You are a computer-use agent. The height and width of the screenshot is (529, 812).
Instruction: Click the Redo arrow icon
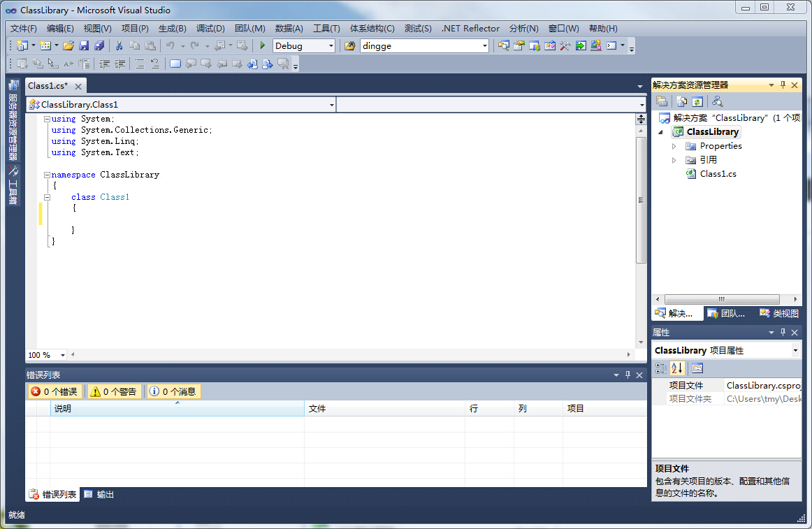[195, 45]
